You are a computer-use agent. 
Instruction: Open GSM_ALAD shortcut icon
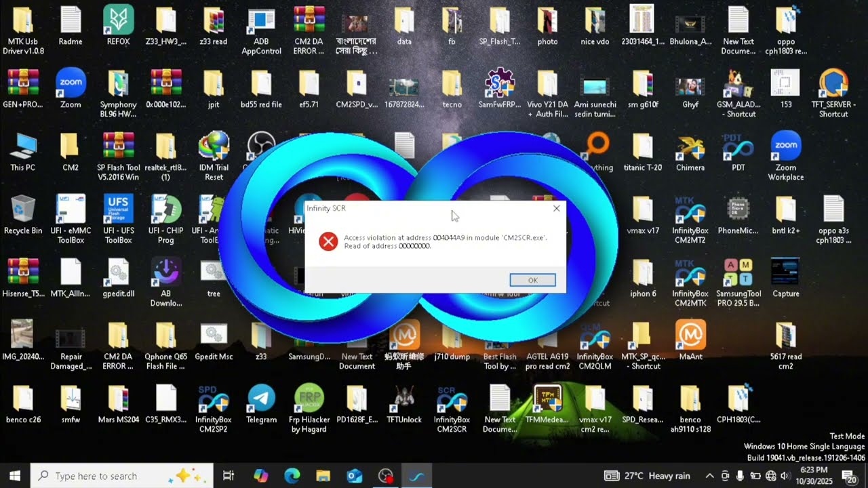[x=738, y=94]
